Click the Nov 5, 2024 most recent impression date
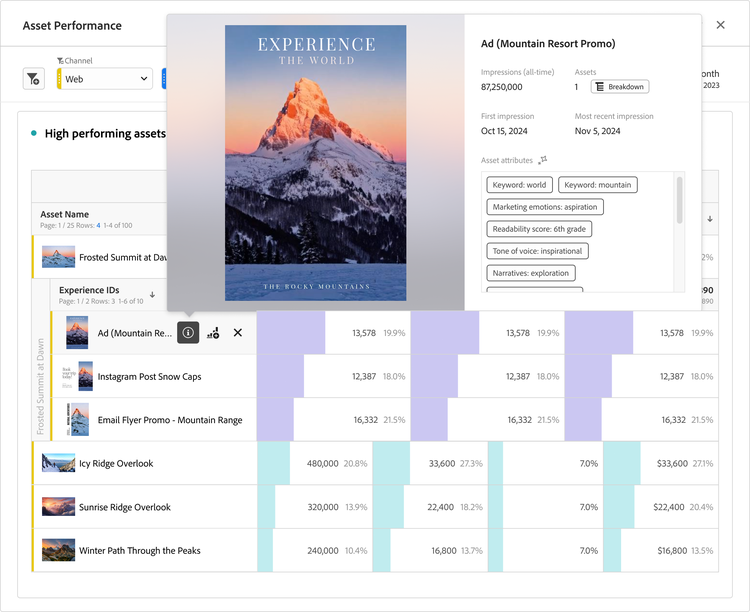The width and height of the screenshot is (750, 612). click(597, 131)
